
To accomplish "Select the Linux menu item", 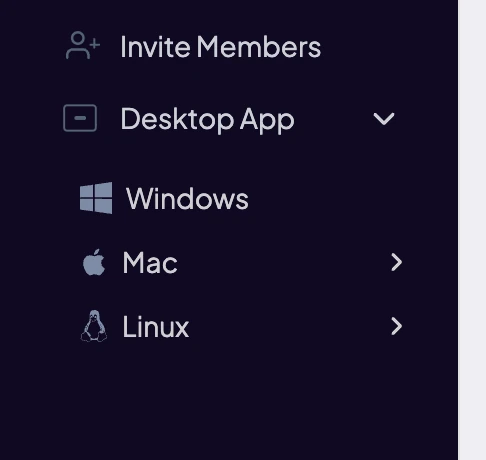I will (156, 327).
